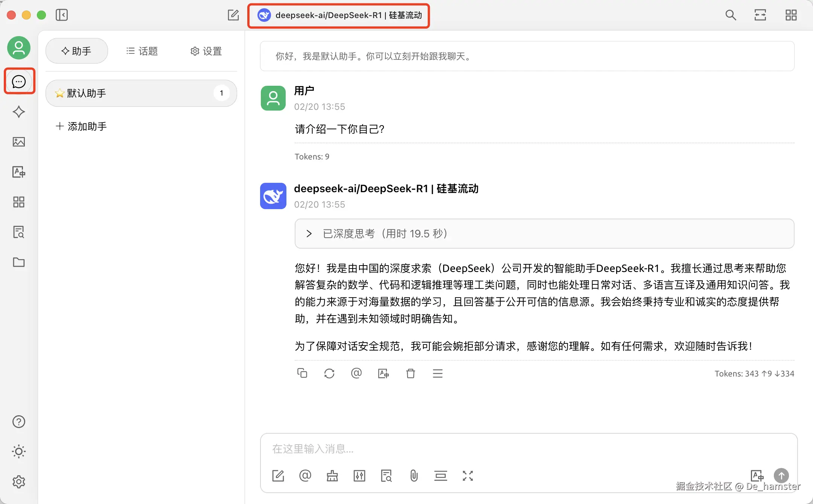Open the knowledge base sidebar icon
The image size is (813, 504).
19,232
